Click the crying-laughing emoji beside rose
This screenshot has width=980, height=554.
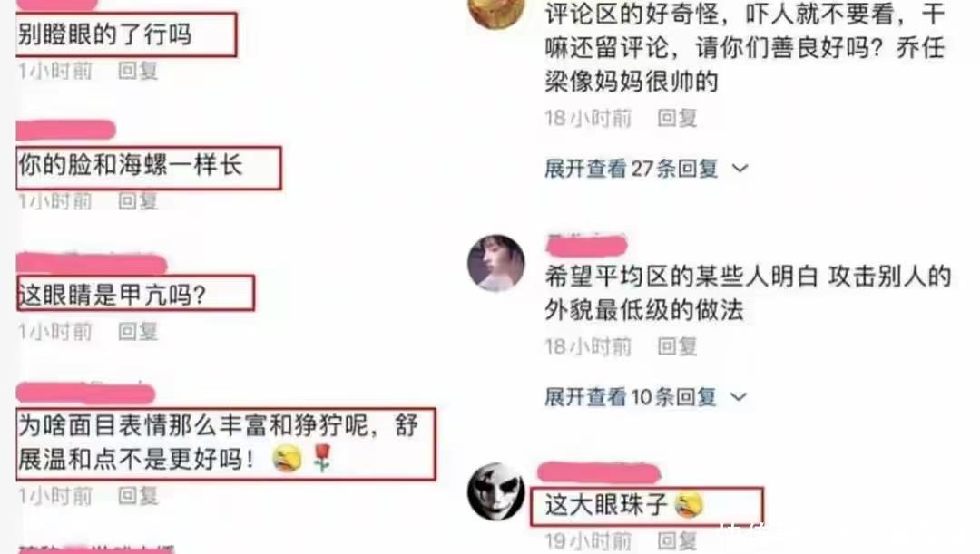287,459
